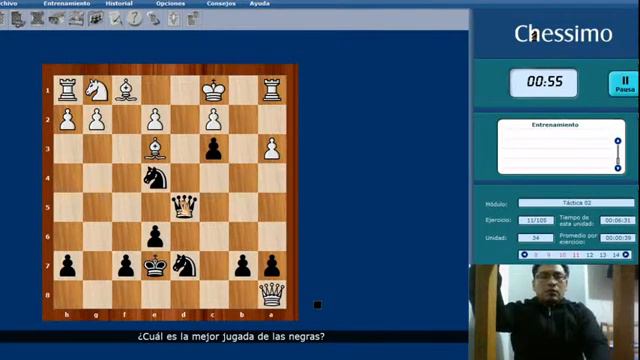This screenshot has height=360, width=640.
Task: Click the white queen on a8
Action: (x=272, y=294)
